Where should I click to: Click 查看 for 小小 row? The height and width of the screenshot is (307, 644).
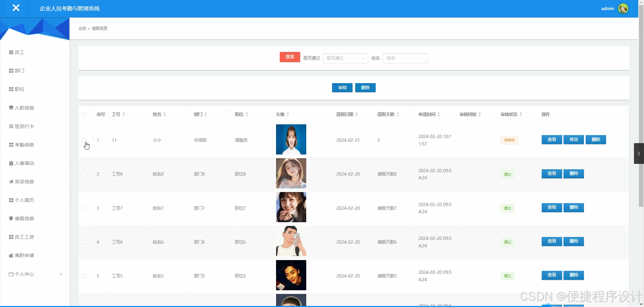552,140
